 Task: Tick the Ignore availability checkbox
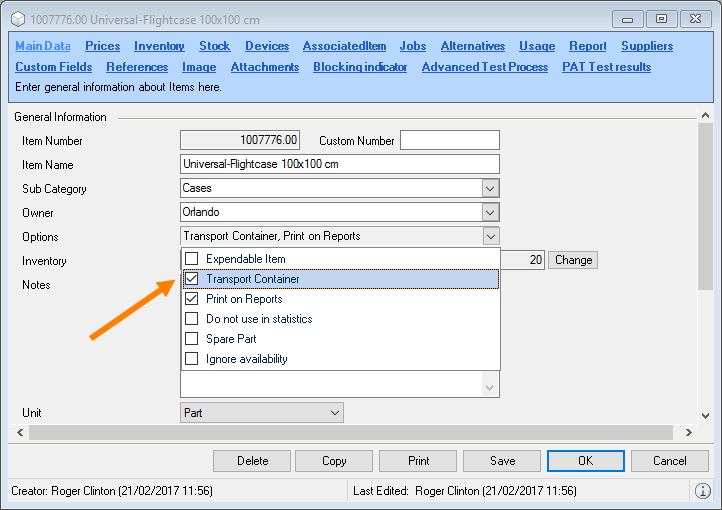[192, 359]
